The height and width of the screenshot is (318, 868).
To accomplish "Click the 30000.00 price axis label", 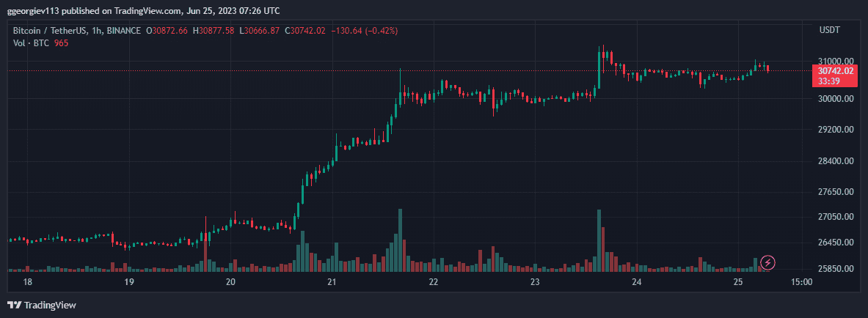I will (x=834, y=98).
